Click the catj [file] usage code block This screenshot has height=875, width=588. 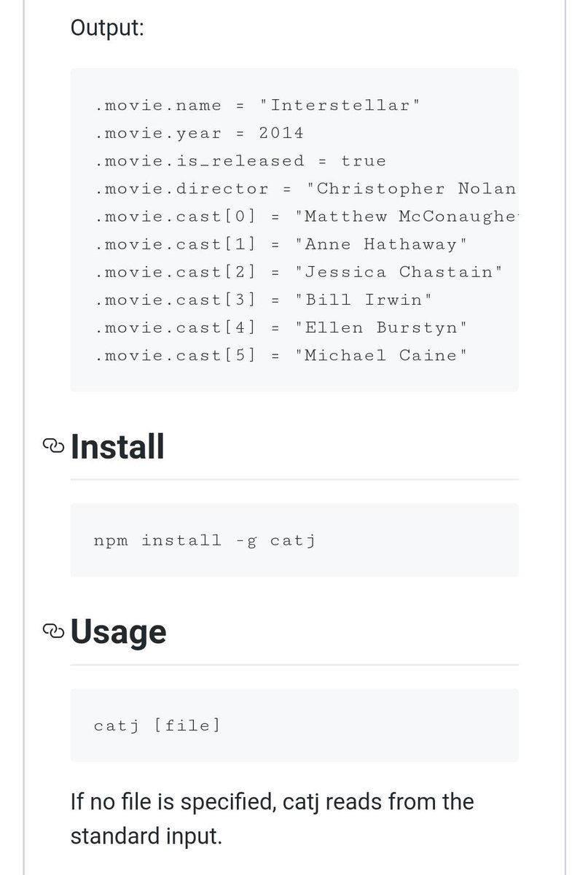(x=294, y=726)
